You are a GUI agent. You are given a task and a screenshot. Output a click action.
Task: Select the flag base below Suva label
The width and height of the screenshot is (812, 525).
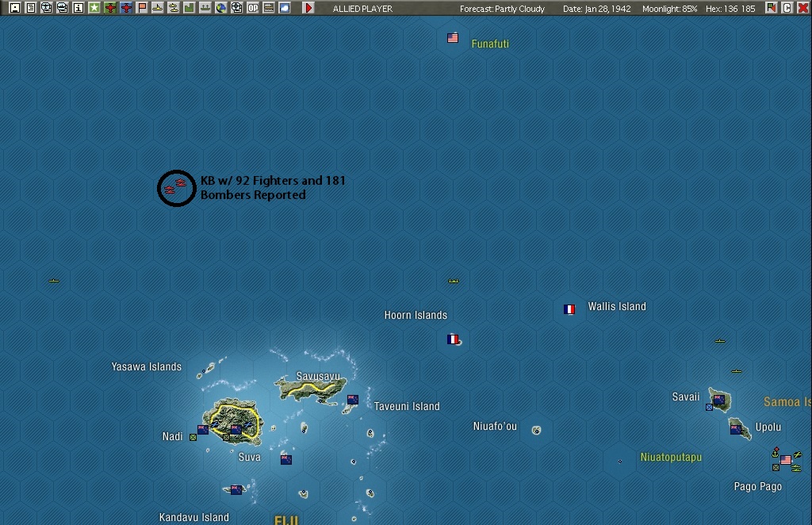click(285, 459)
